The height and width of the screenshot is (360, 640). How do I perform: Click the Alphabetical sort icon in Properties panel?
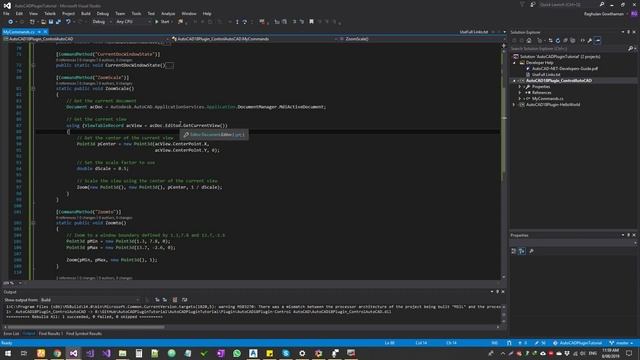tap(522, 251)
